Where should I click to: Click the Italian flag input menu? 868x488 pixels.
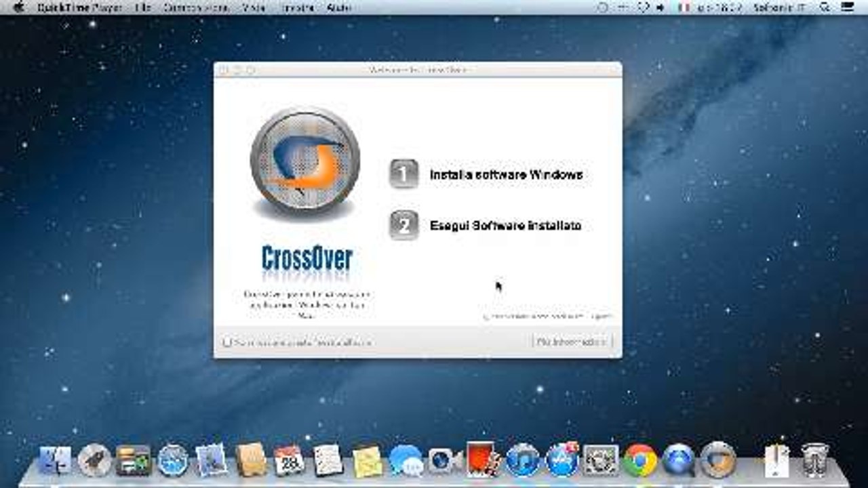[x=683, y=7]
